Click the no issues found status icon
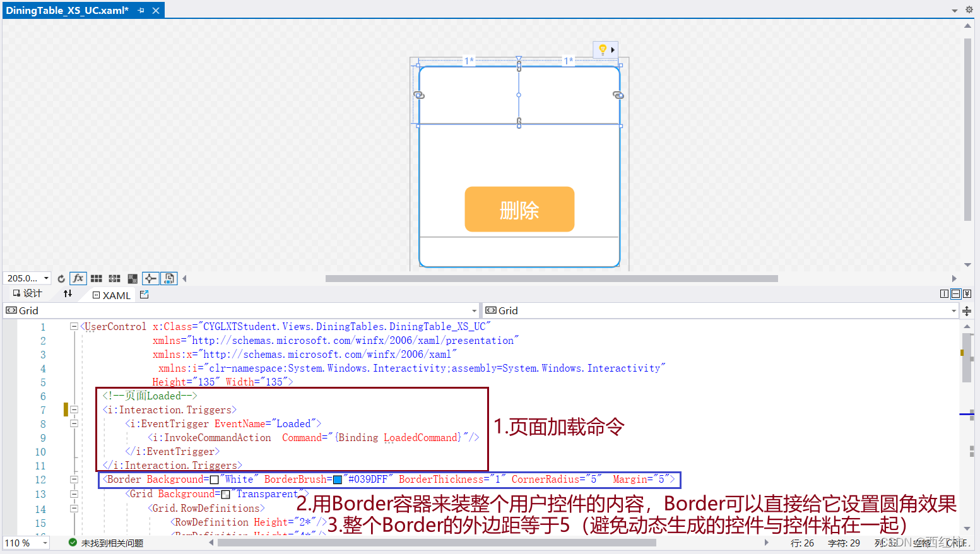980x554 pixels. (x=73, y=543)
